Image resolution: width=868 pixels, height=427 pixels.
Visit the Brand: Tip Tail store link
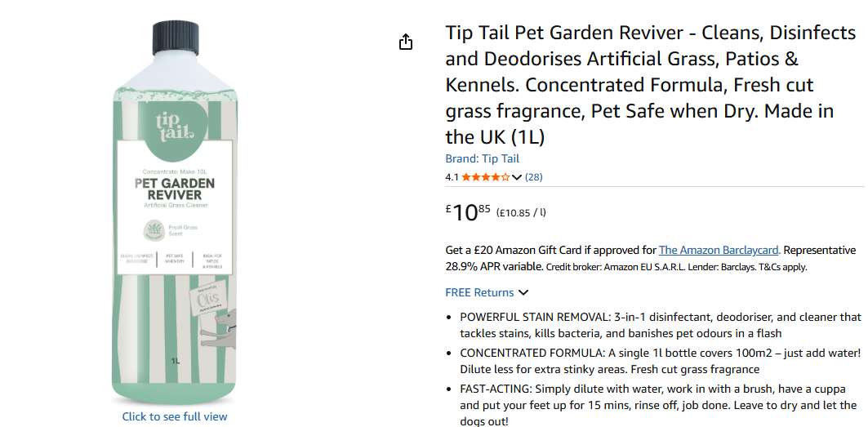coord(482,159)
